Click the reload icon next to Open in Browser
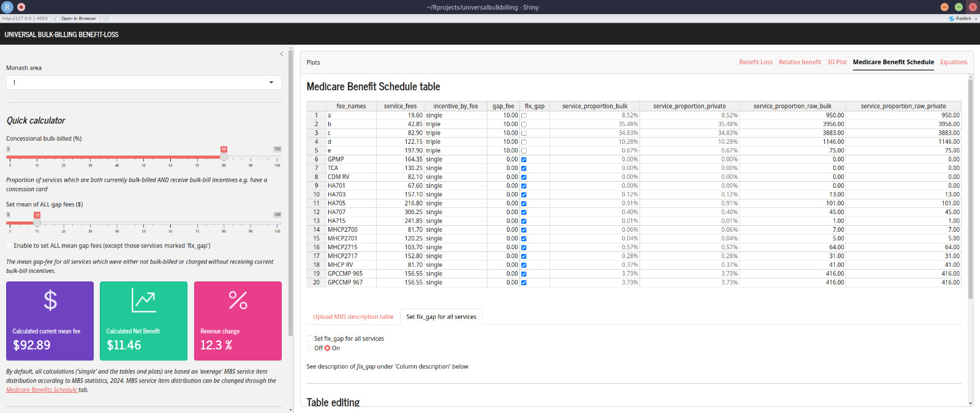The height and width of the screenshot is (413, 980). (x=105, y=18)
